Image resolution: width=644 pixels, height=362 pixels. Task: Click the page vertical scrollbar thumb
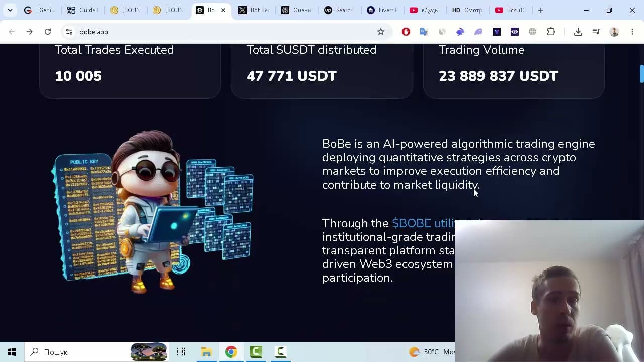point(641,74)
